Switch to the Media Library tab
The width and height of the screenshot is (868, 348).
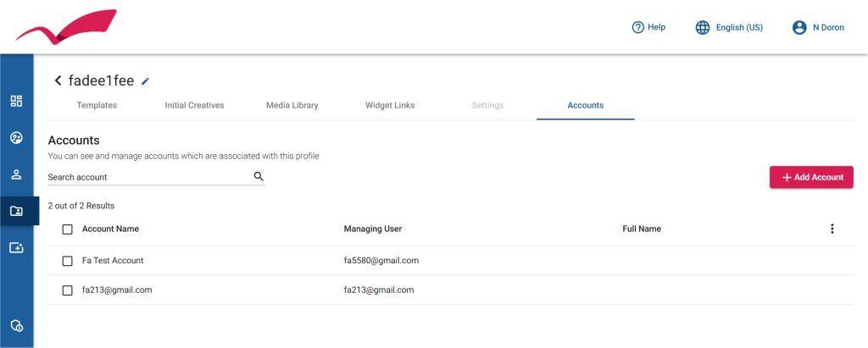pyautogui.click(x=292, y=106)
